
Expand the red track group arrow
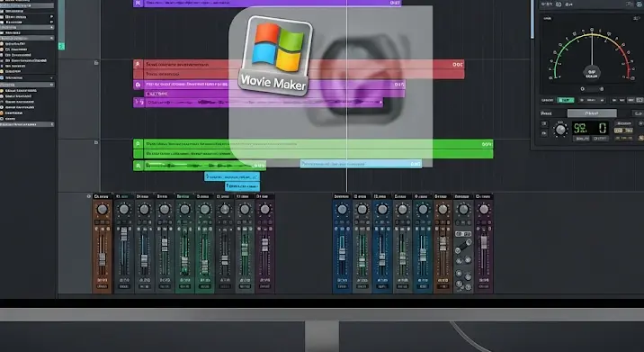tap(96, 63)
